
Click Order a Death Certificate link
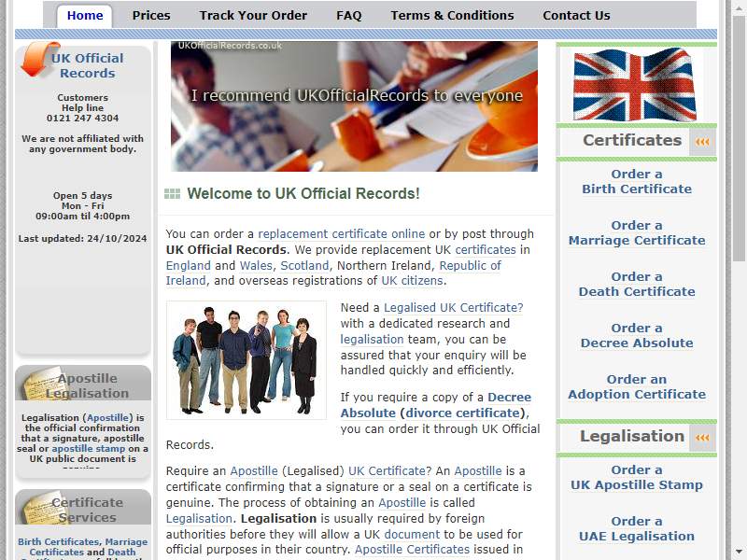click(x=637, y=285)
